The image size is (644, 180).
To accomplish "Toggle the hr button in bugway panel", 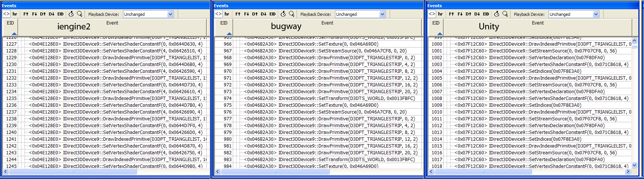I will (x=227, y=14).
